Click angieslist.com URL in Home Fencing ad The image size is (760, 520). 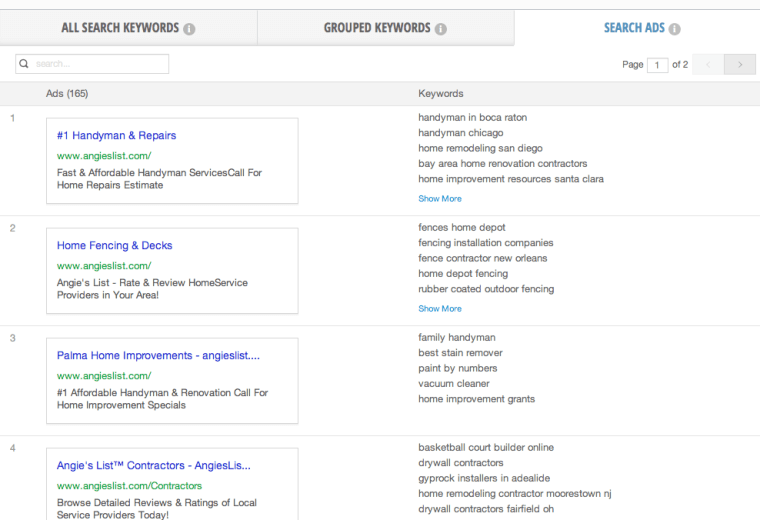pyautogui.click(x=104, y=266)
